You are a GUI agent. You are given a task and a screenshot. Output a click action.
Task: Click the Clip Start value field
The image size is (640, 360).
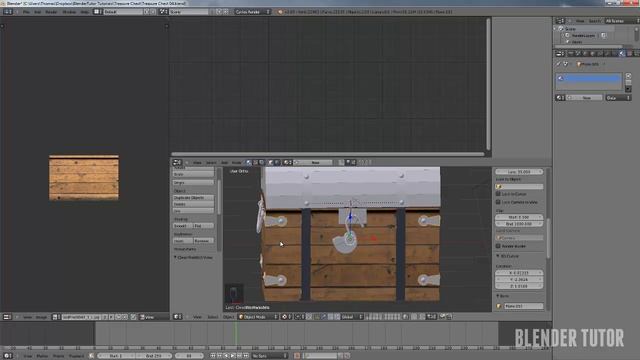(x=519, y=218)
